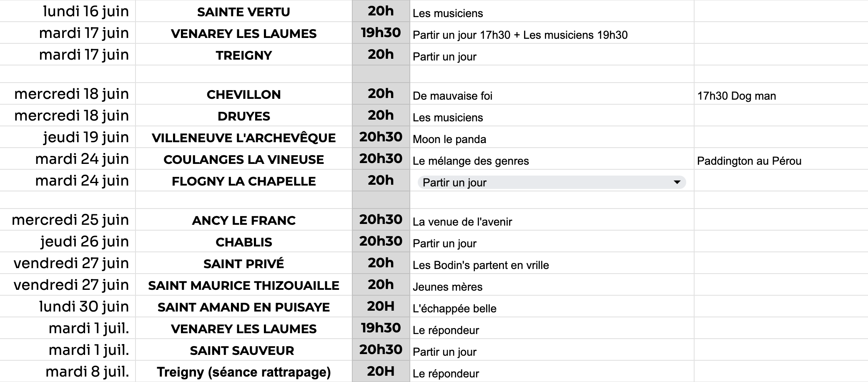The image size is (868, 382).
Task: Open the Partir un jour dropdown arrow
Action: pyautogui.click(x=677, y=182)
